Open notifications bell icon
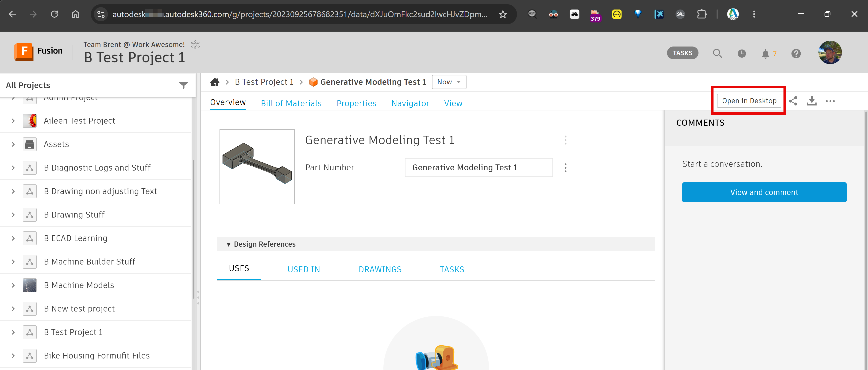Screen dimensions: 868x370 coord(765,54)
